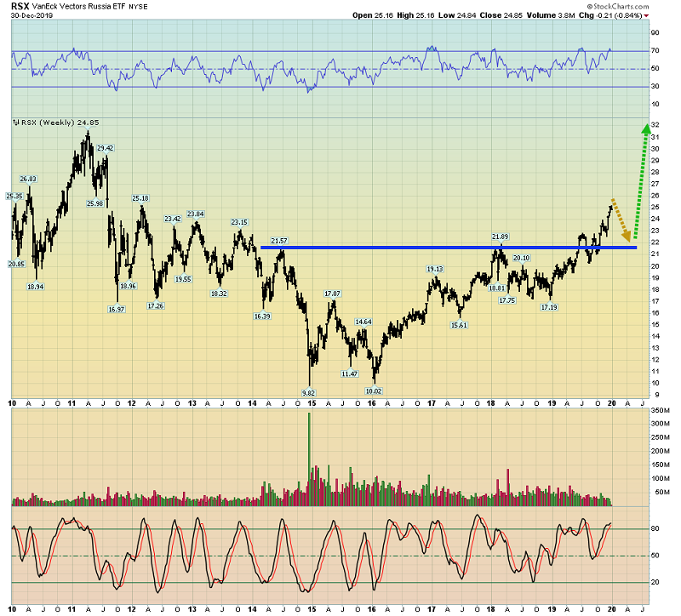Click the 17.26 low label
The image size is (681, 616).
coord(156,306)
